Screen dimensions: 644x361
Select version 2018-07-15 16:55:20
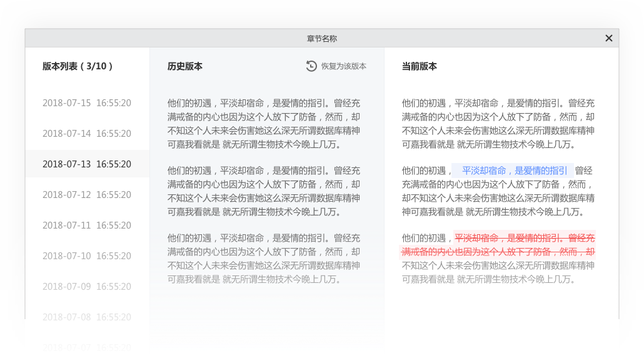(x=86, y=102)
